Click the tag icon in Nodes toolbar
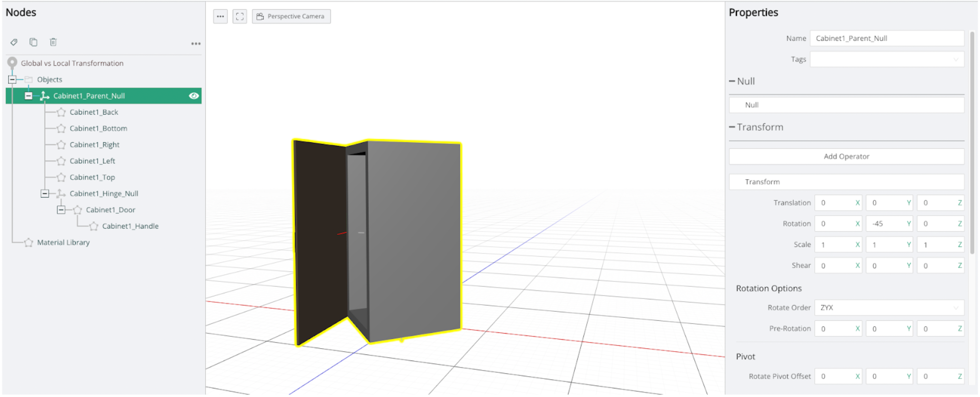 (14, 42)
